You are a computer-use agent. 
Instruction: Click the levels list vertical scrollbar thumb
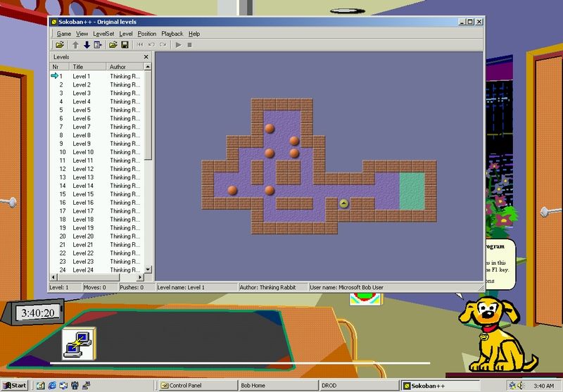(148, 115)
